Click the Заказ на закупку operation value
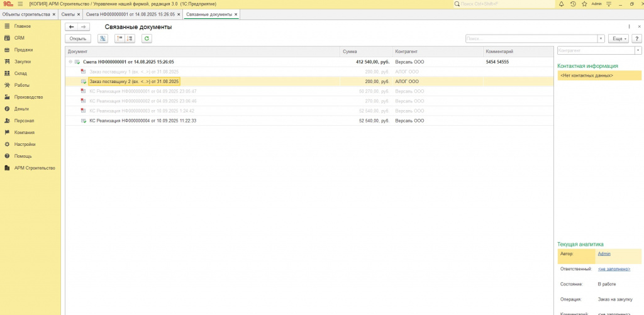 615,299
